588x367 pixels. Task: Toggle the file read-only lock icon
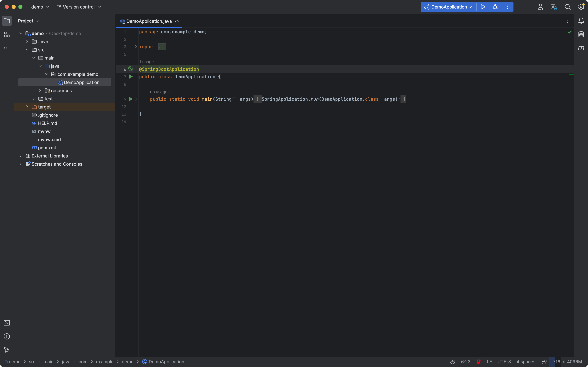click(x=544, y=362)
